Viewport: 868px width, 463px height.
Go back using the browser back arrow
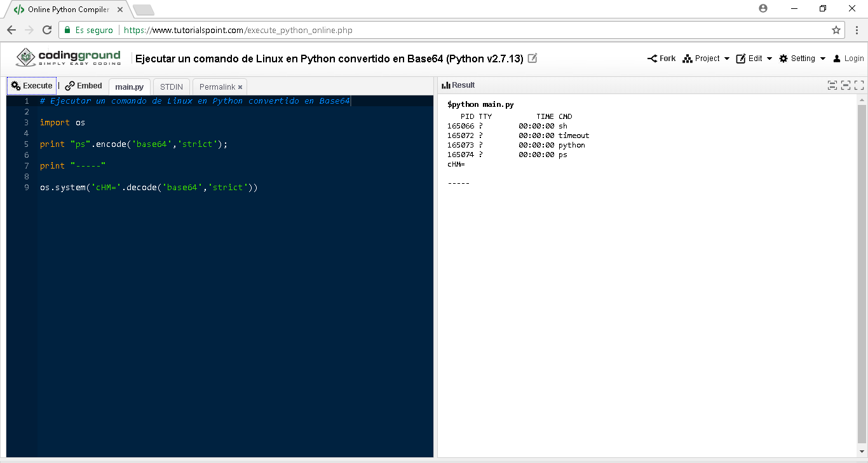pyautogui.click(x=11, y=30)
